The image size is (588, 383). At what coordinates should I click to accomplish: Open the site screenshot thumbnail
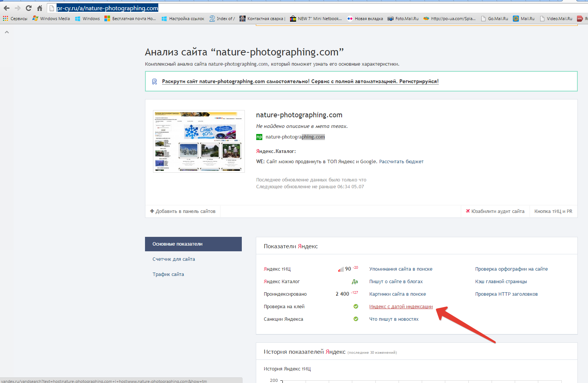click(x=199, y=141)
